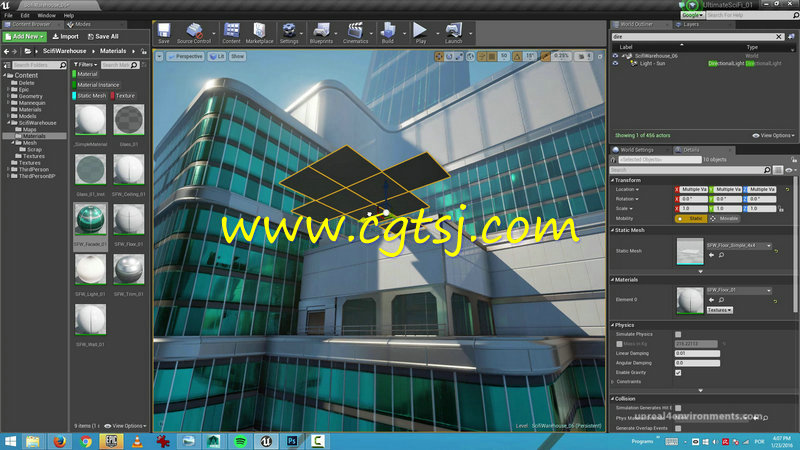Image resolution: width=800 pixels, height=450 pixels.
Task: Open World Outliner View Options
Action: click(x=773, y=136)
